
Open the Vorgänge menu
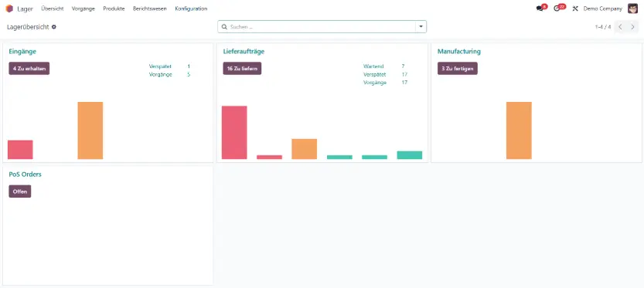click(83, 8)
